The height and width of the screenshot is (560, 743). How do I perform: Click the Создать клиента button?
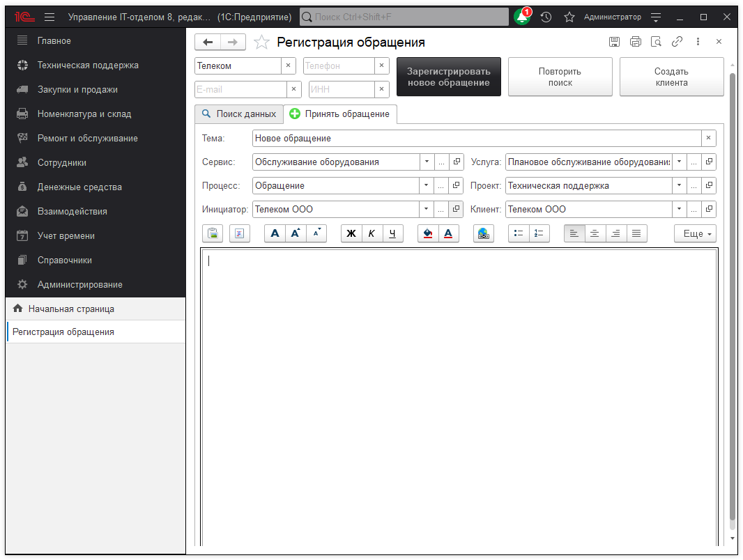click(x=671, y=77)
